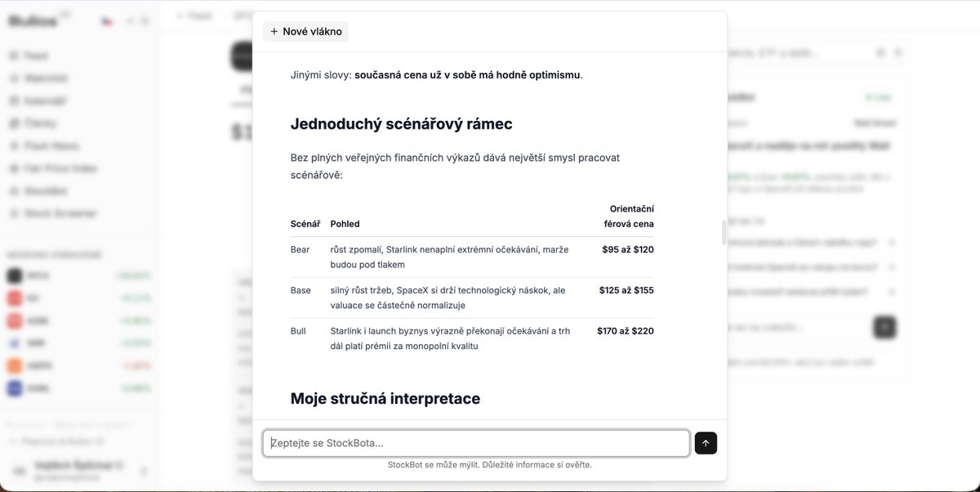Click the Bear row description about Starlink
The height and width of the screenshot is (492, 980).
click(x=449, y=257)
